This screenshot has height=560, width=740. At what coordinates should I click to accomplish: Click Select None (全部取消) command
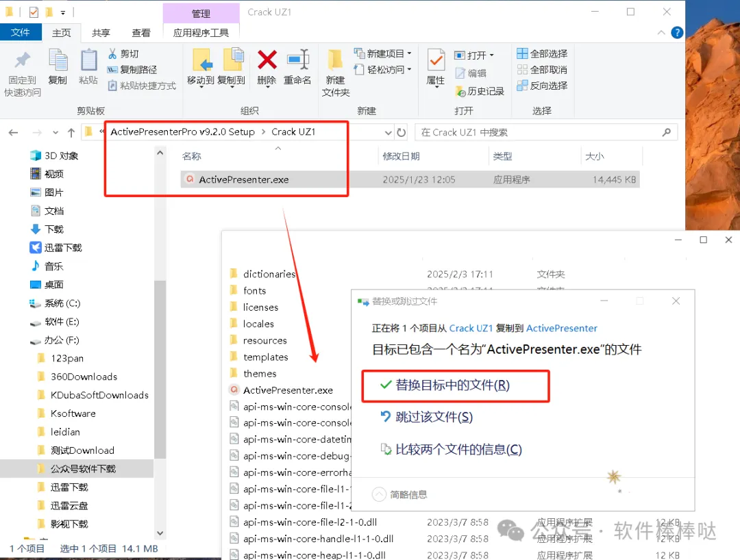[x=542, y=70]
